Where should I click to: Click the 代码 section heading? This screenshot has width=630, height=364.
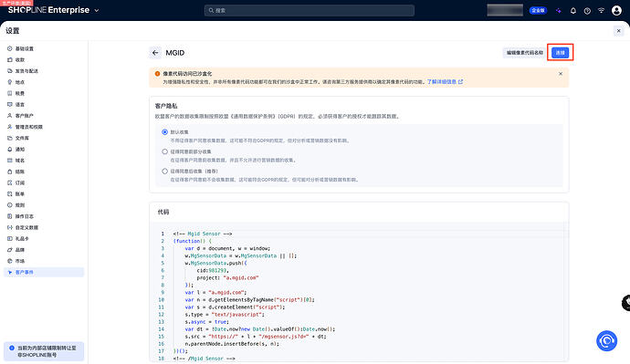point(163,212)
